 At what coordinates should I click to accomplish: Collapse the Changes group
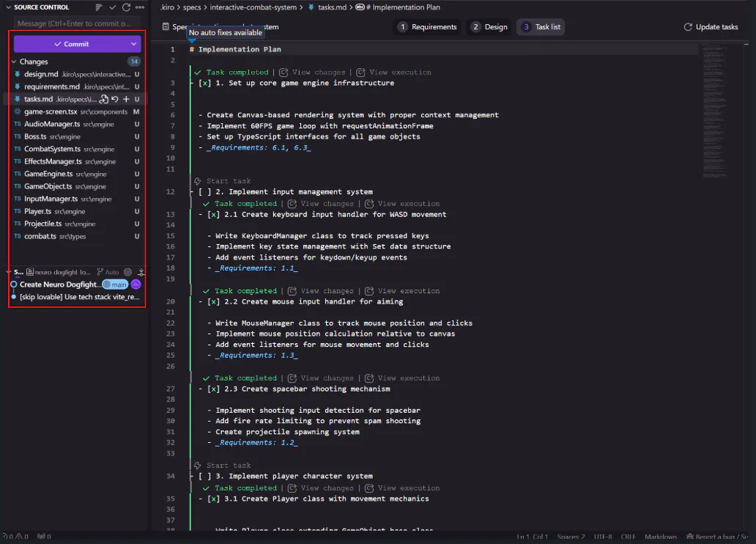click(13, 62)
